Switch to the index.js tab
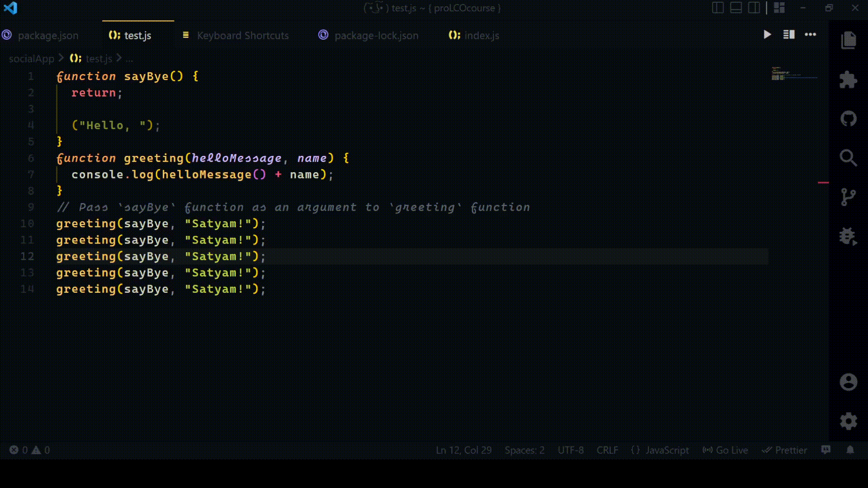This screenshot has height=488, width=868. click(x=481, y=36)
